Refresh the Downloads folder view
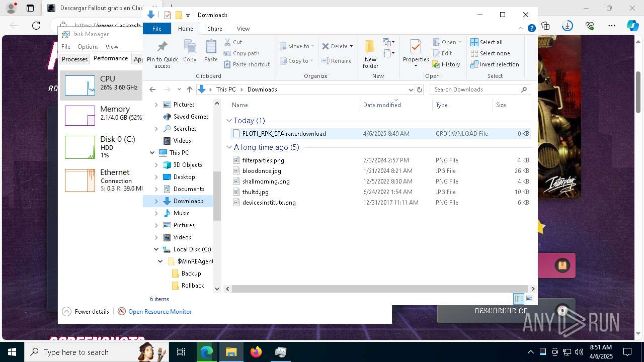Image resolution: width=644 pixels, height=362 pixels. pos(420,89)
